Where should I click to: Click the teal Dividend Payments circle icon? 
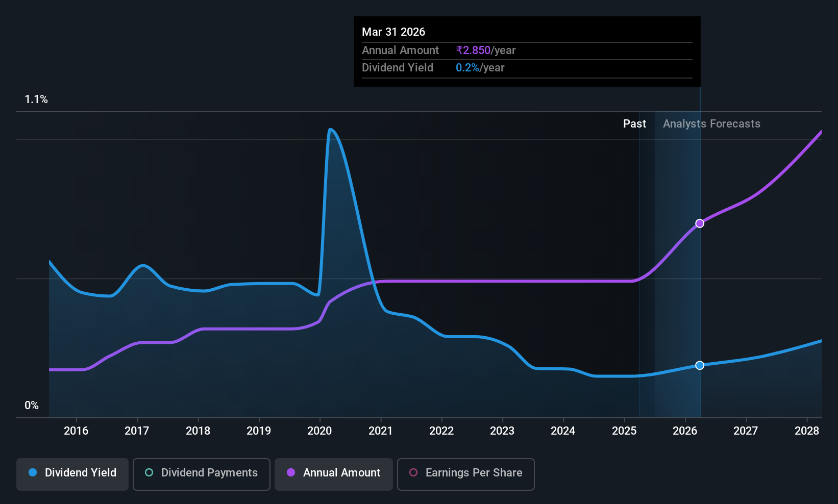(149, 472)
